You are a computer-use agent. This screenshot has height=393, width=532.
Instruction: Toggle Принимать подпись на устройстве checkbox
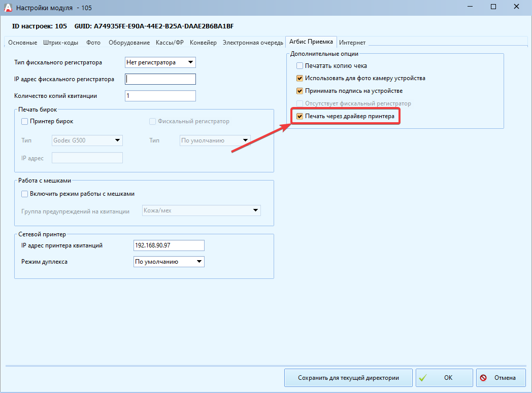point(300,91)
